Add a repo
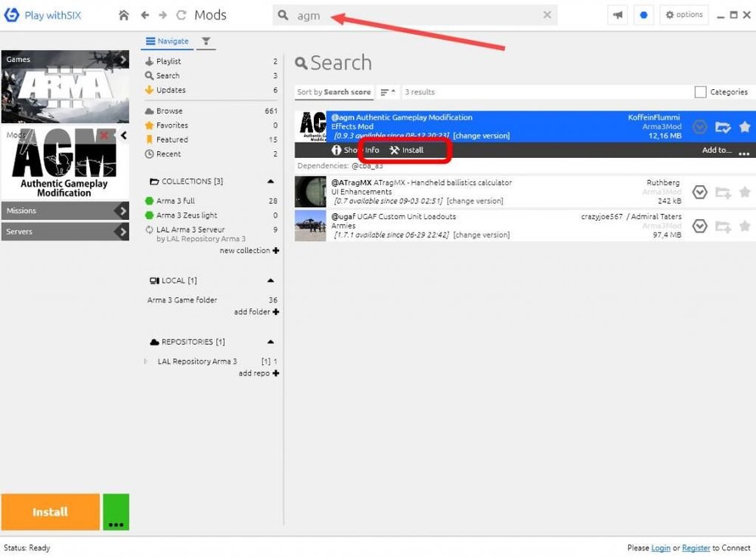The image size is (756, 557). (259, 373)
